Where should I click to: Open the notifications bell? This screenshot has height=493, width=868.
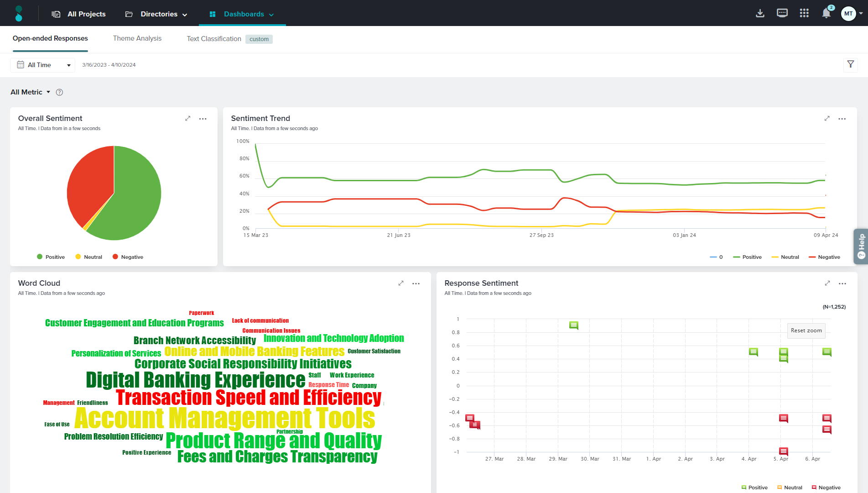(x=826, y=13)
